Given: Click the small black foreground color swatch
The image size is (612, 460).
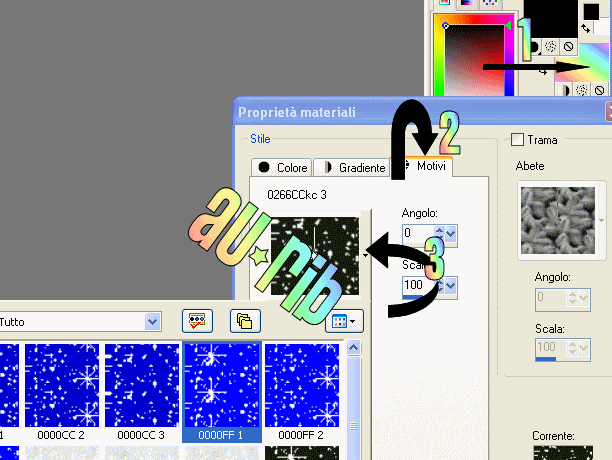Looking at the screenshot, I should click(591, 12).
